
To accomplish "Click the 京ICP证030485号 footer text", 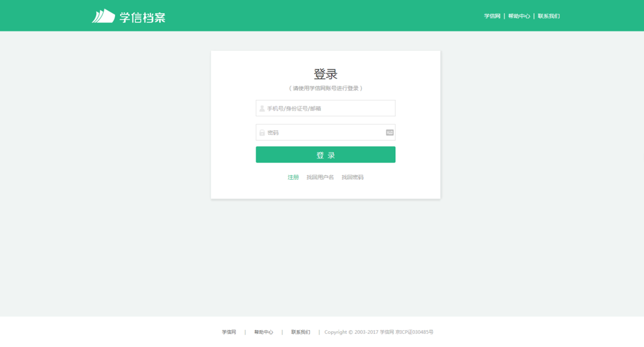I will tap(415, 332).
